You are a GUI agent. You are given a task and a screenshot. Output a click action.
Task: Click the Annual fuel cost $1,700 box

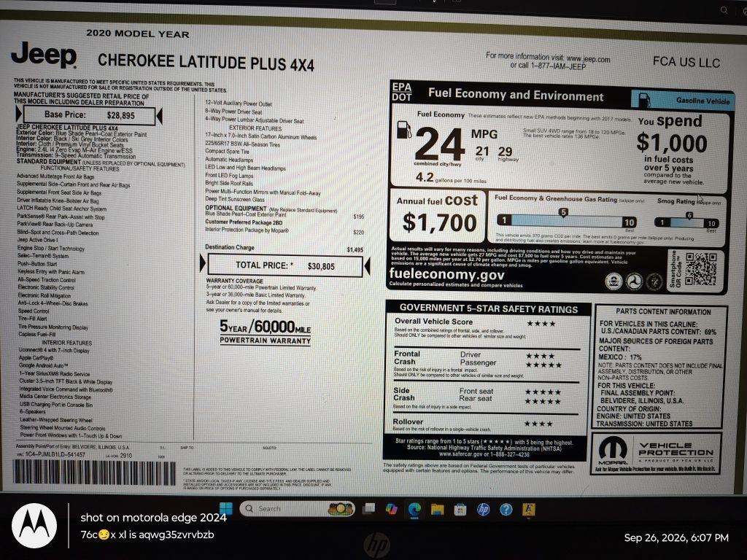pos(438,216)
